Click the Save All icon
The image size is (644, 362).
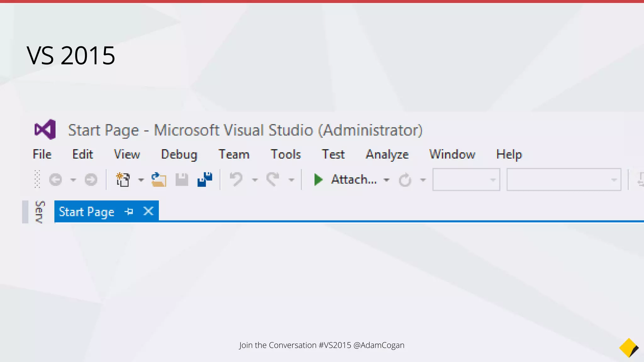205,179
